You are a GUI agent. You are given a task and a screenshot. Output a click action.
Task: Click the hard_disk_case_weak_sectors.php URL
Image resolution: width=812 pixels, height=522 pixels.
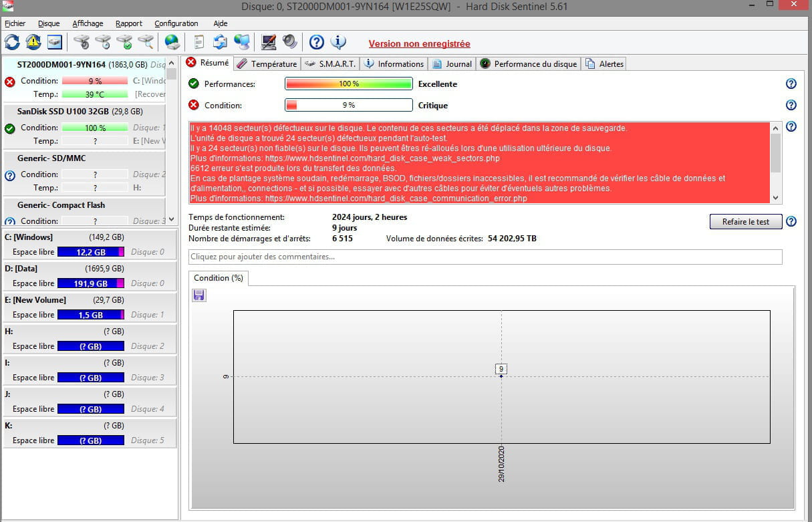tap(382, 158)
